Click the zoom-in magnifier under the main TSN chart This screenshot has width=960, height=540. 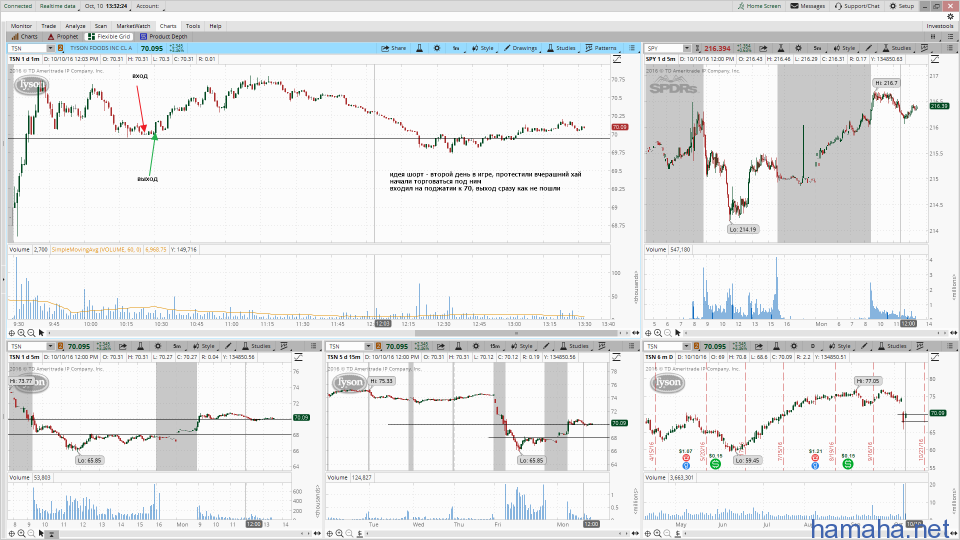click(21, 332)
